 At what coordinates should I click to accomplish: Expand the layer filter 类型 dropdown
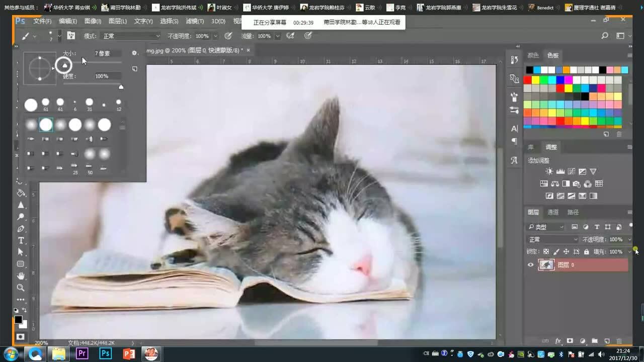coord(546,227)
